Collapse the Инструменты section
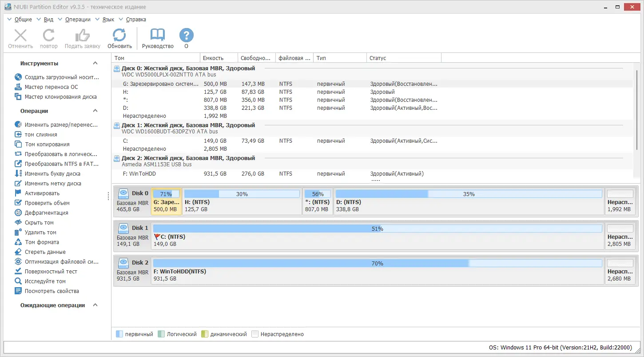Screen dimensions: 644x357 (95, 64)
